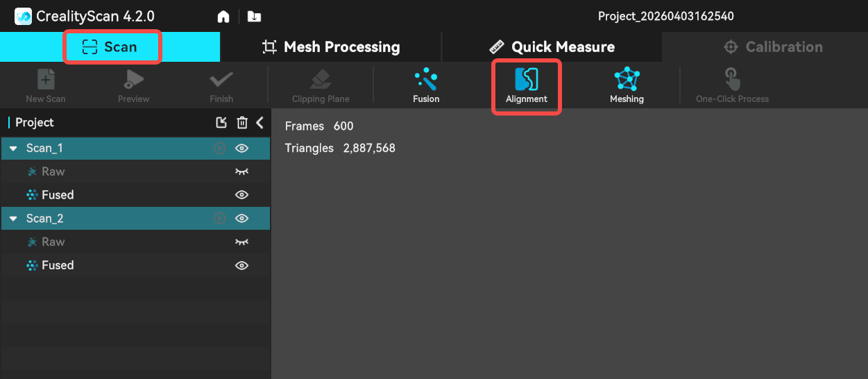Image resolution: width=868 pixels, height=379 pixels.
Task: Open the Quick Measure tab
Action: 552,47
